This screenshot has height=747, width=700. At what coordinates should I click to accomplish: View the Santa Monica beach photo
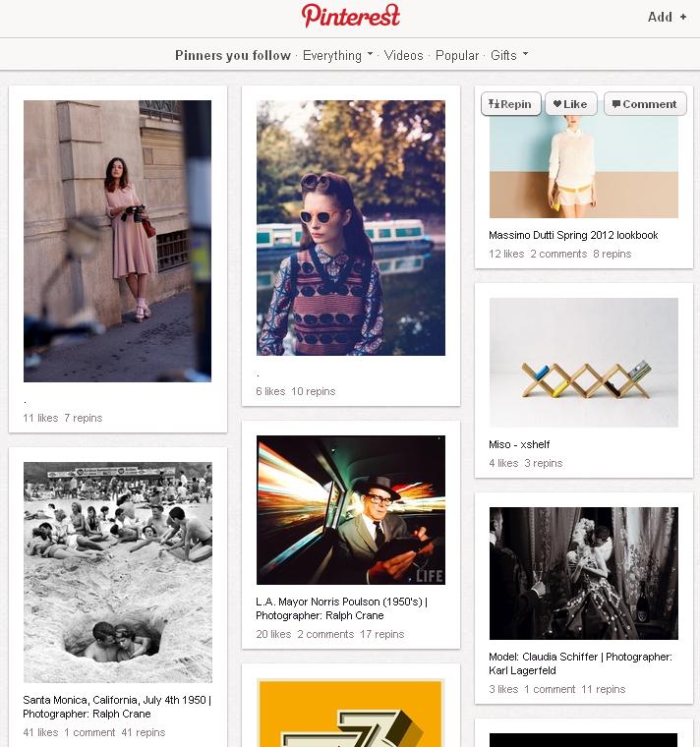coord(117,572)
